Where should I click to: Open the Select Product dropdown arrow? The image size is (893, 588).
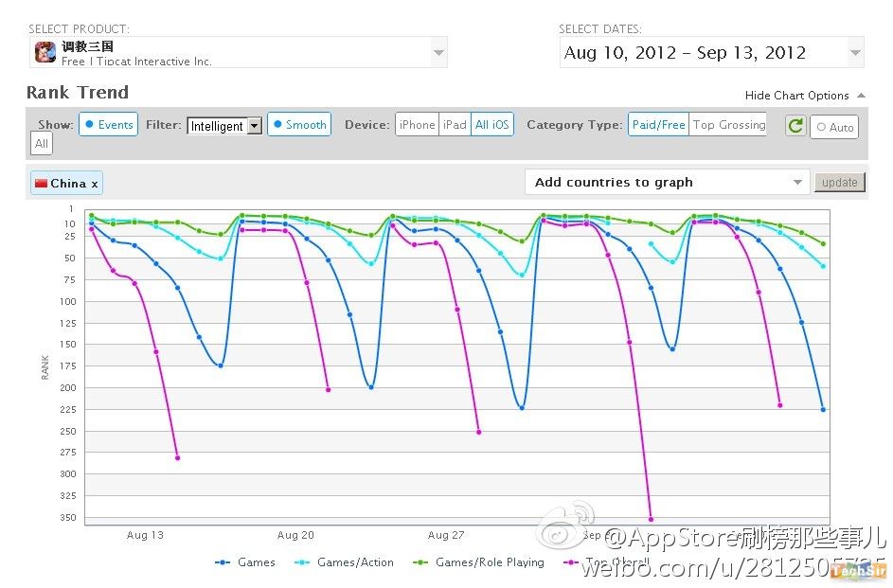438,52
